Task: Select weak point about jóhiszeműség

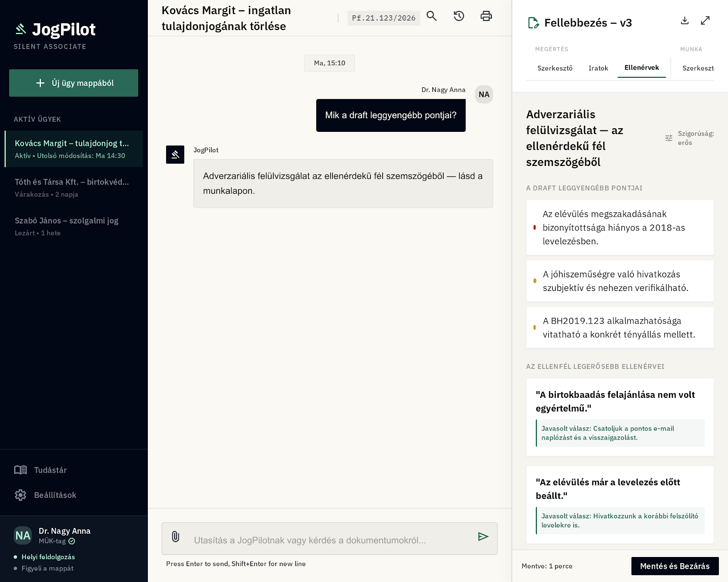Action: 620,281
